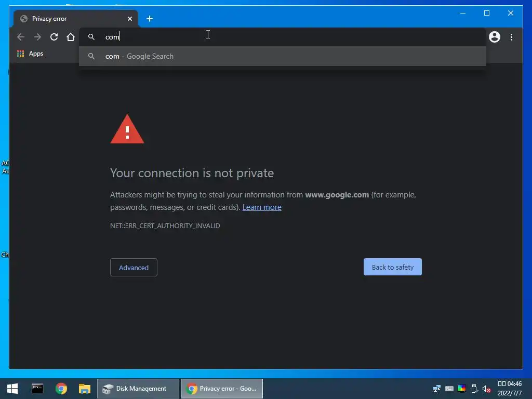Click the red warning triangle icon

(x=127, y=129)
